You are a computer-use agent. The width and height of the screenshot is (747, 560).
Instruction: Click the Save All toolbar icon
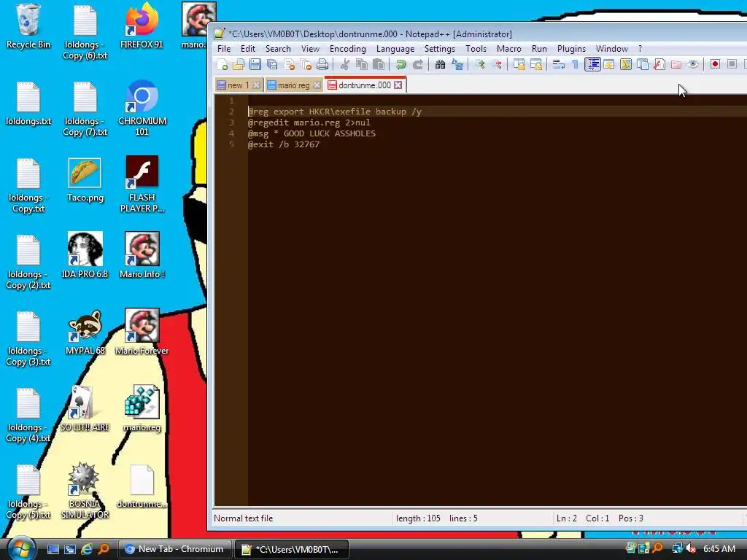(272, 64)
